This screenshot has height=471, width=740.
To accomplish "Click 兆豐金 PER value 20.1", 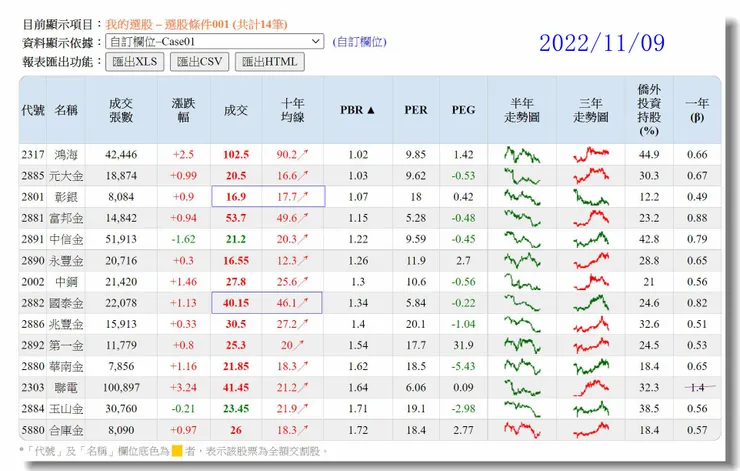I will tap(416, 324).
